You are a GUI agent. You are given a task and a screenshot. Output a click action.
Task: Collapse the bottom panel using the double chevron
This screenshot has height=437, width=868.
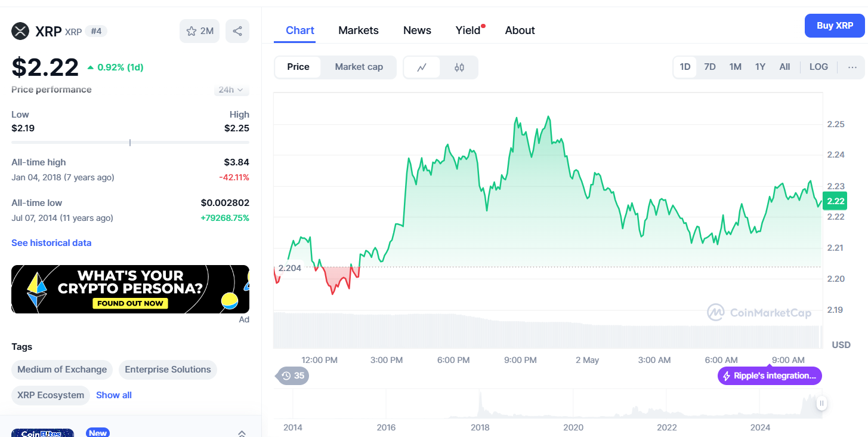pyautogui.click(x=242, y=433)
